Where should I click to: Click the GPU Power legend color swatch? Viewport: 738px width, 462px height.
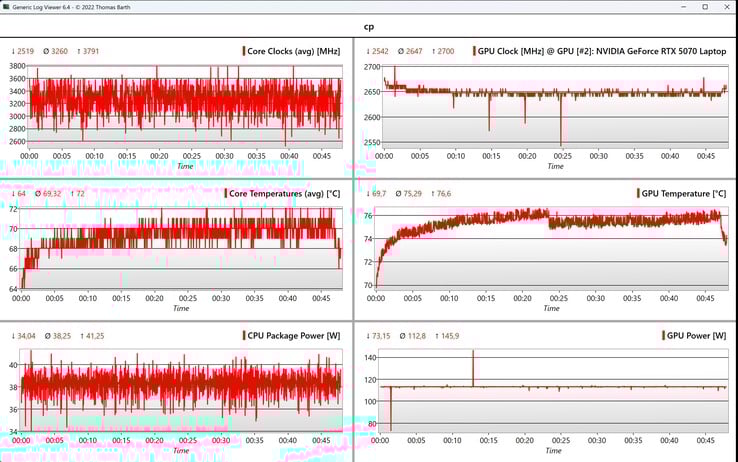663,335
